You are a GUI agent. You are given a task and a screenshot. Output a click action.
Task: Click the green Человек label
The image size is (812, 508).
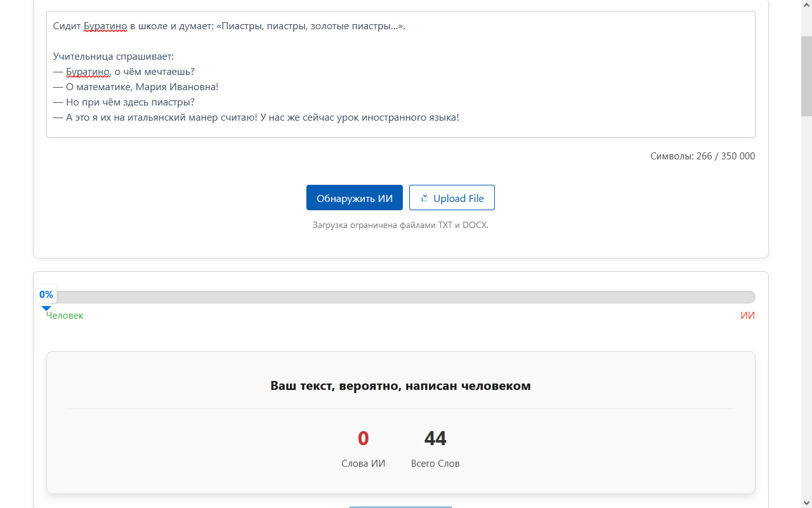click(65, 316)
